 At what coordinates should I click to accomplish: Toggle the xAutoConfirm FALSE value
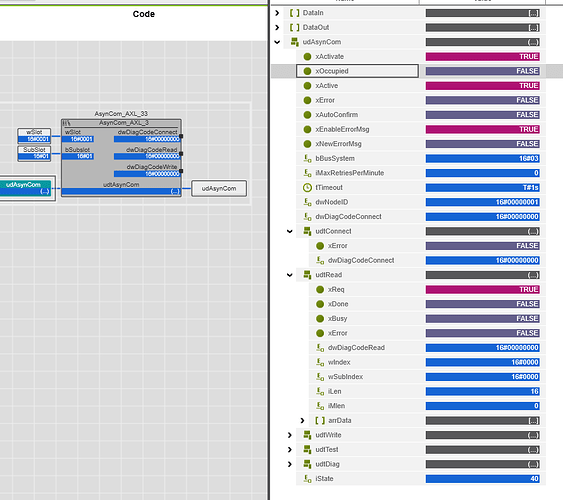tap(483, 115)
